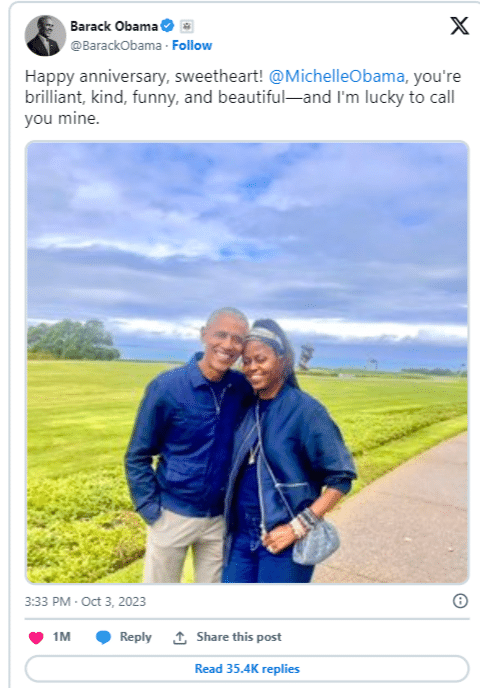Follow the Barack Obama account
Image resolution: width=480 pixels, height=688 pixels.
pos(192,46)
